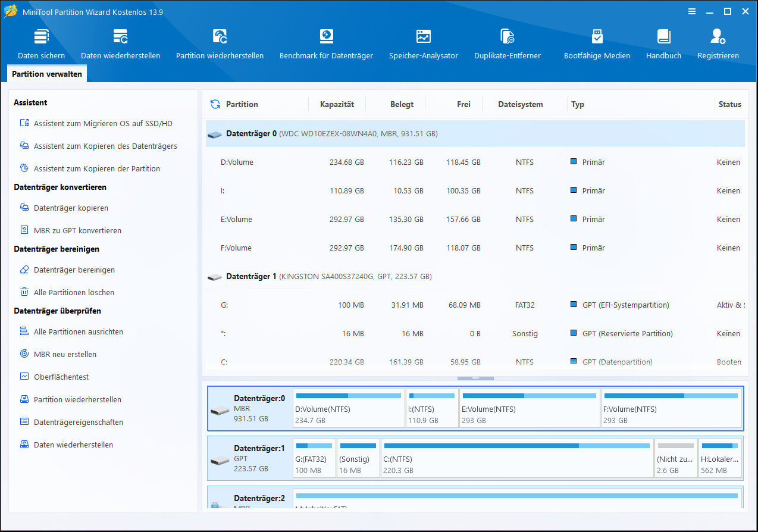The image size is (758, 532).
Task: Run Oberflächentest from sidebar
Action: tap(54, 377)
